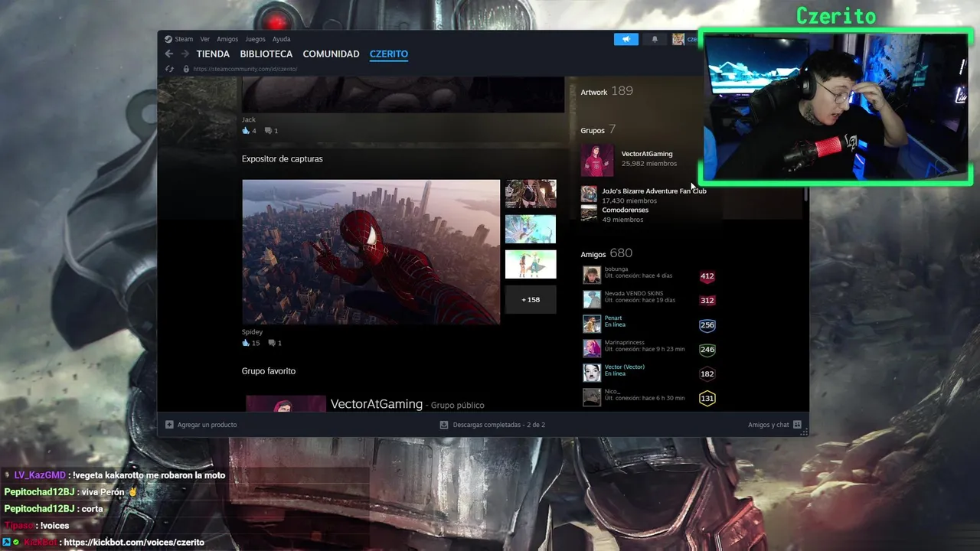
Task: Click the Comodorenses group avatar
Action: pyautogui.click(x=589, y=214)
